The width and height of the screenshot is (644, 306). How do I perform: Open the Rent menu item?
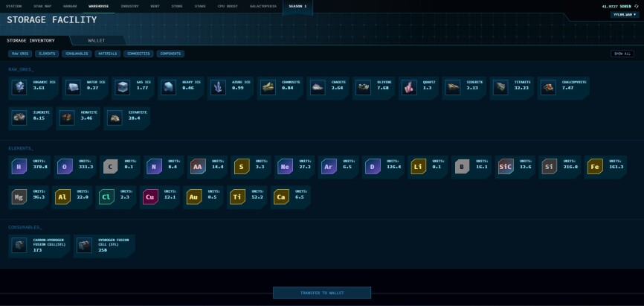(x=155, y=6)
